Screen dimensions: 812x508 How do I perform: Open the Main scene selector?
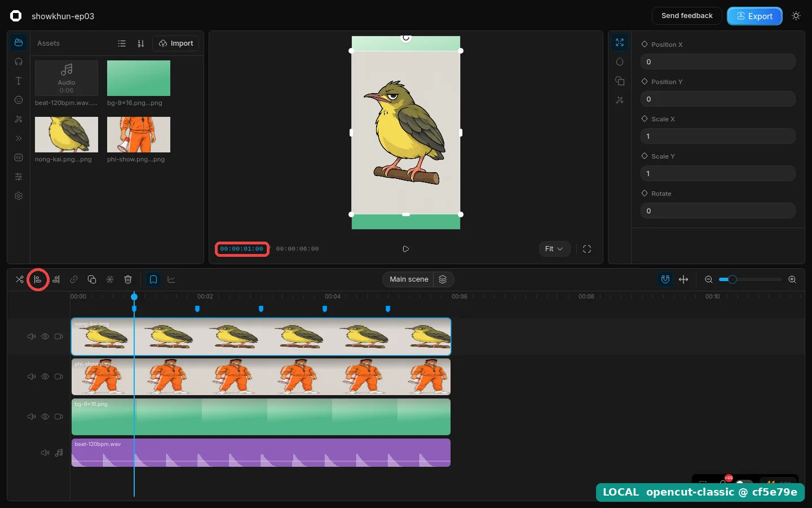[409, 279]
